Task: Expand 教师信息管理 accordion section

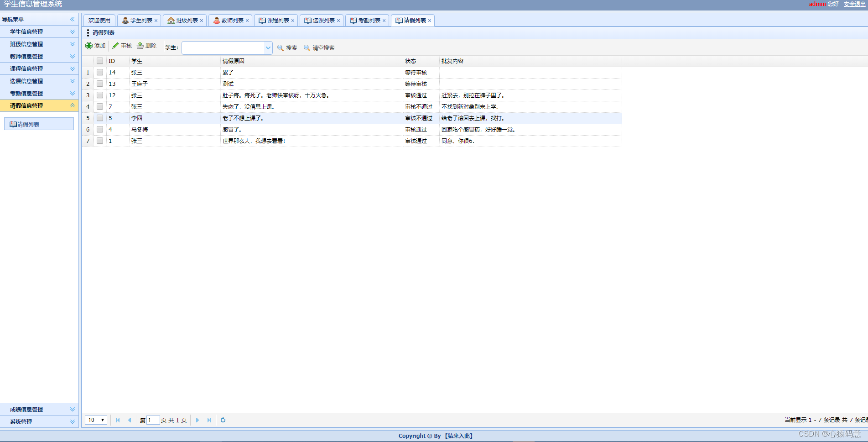Action: pyautogui.click(x=39, y=56)
